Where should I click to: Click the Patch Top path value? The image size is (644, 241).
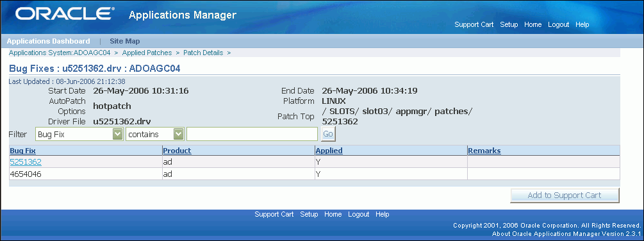click(x=397, y=117)
